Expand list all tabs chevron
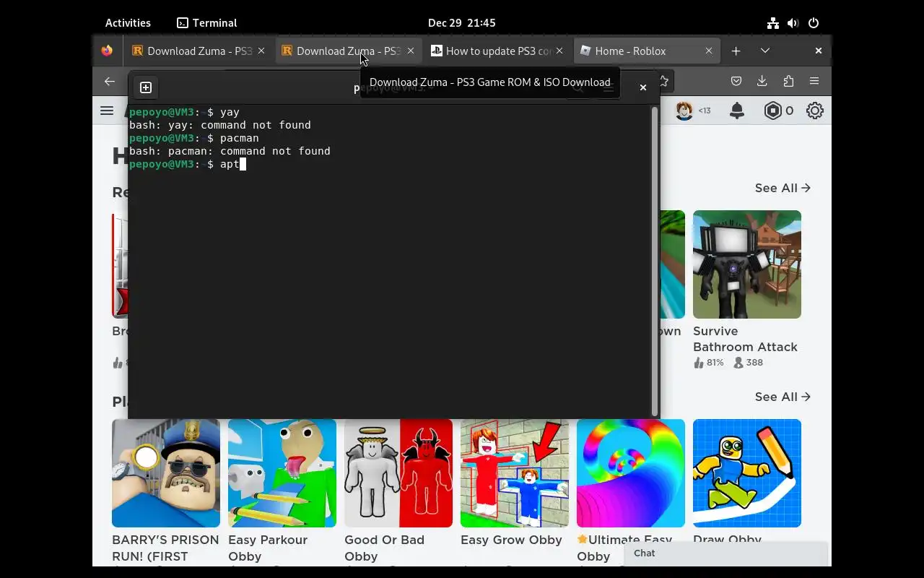Screen dimensions: 924x578 pos(765,51)
